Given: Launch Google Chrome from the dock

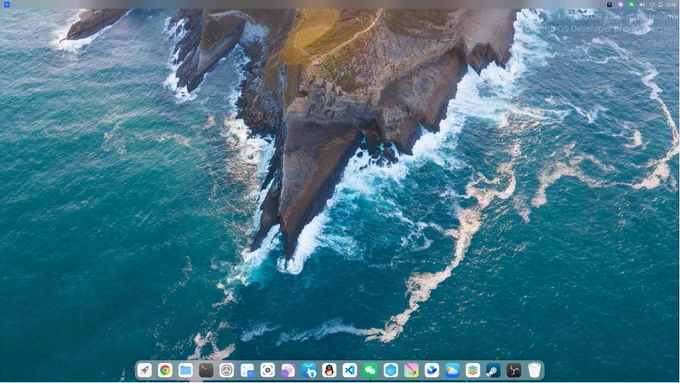Looking at the screenshot, I should coord(165,370).
